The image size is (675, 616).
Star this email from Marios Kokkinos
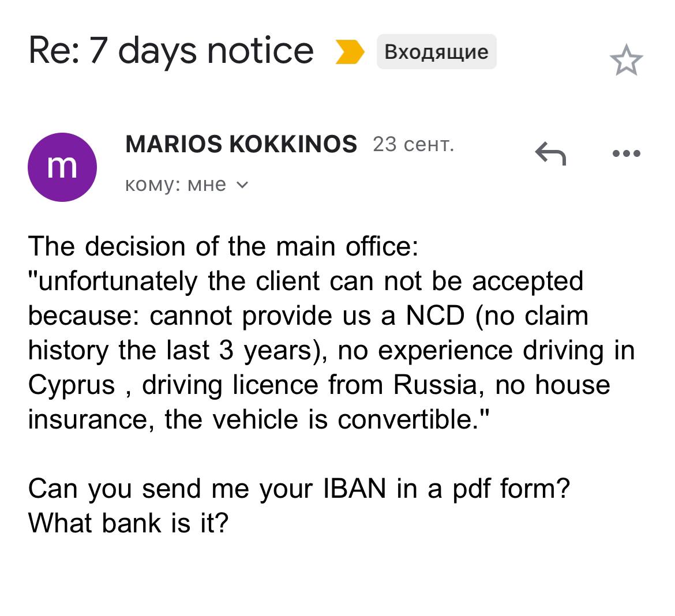click(626, 60)
